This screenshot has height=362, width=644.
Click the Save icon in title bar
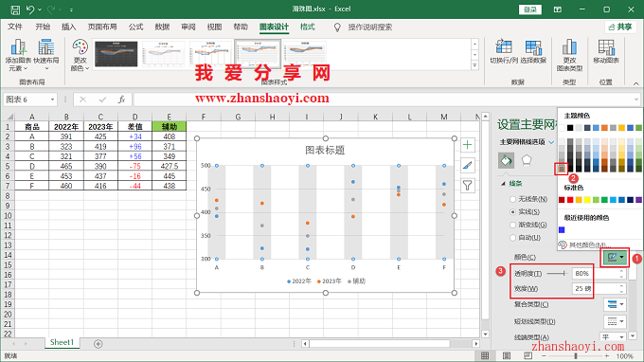[x=15, y=9]
